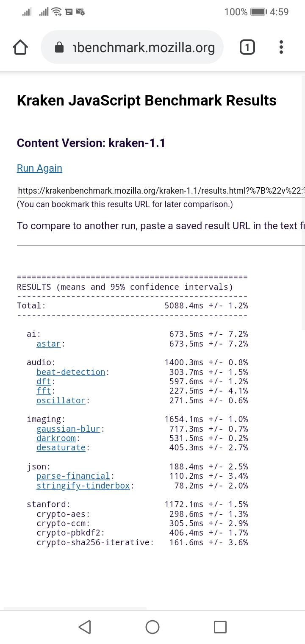This screenshot has width=305, height=644.
Task: Open the darkroom test link
Action: pyautogui.click(x=56, y=438)
